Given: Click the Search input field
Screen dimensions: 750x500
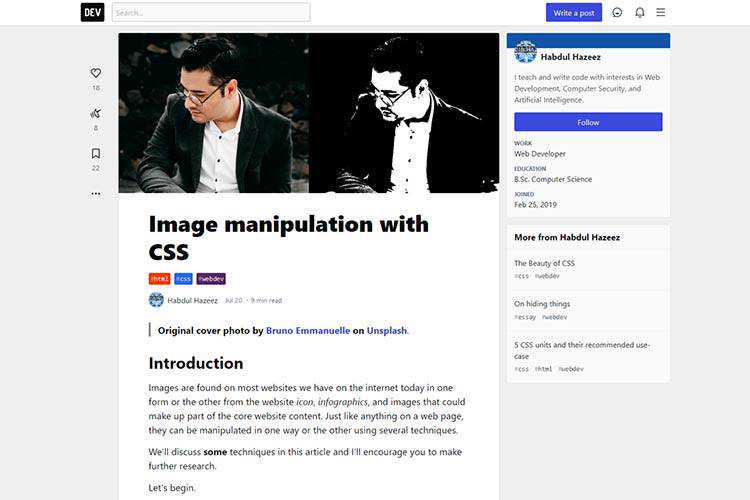Looking at the screenshot, I should coord(211,12).
